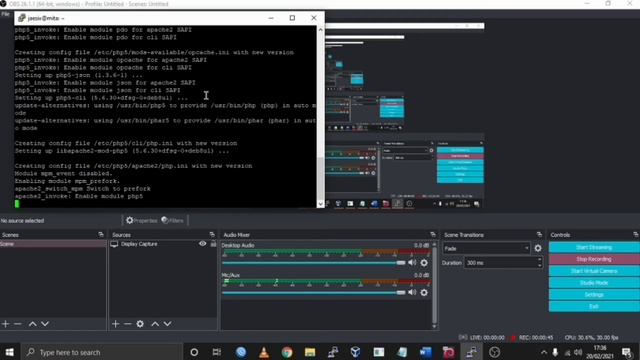Click Start Virtual Camera button
640x360 pixels.
pyautogui.click(x=594, y=271)
